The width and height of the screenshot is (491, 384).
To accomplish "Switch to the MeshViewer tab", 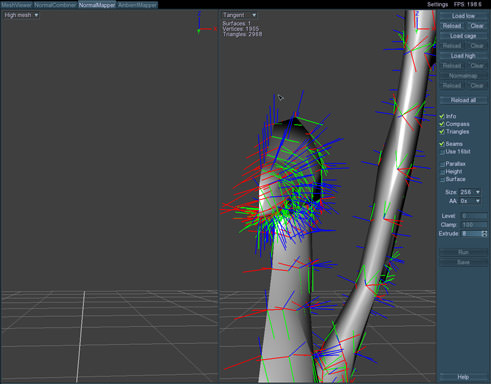I will [17, 5].
